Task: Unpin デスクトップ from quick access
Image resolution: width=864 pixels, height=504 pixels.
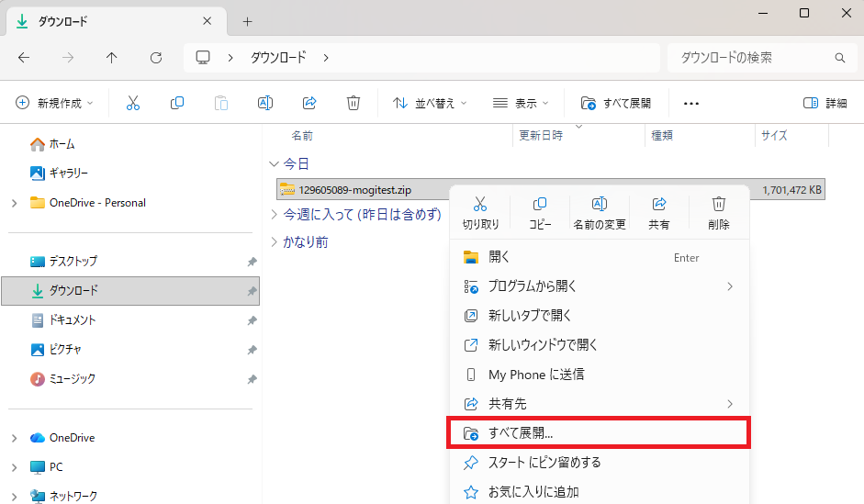Action: point(252,262)
